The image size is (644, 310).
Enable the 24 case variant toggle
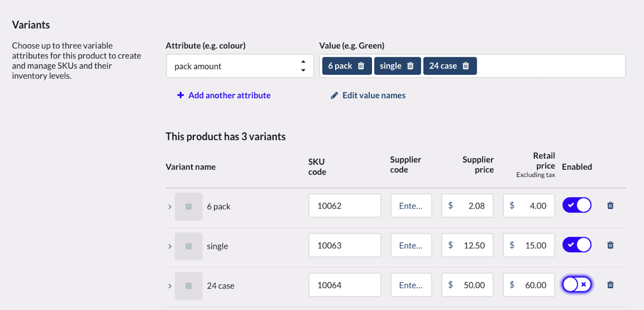point(577,285)
